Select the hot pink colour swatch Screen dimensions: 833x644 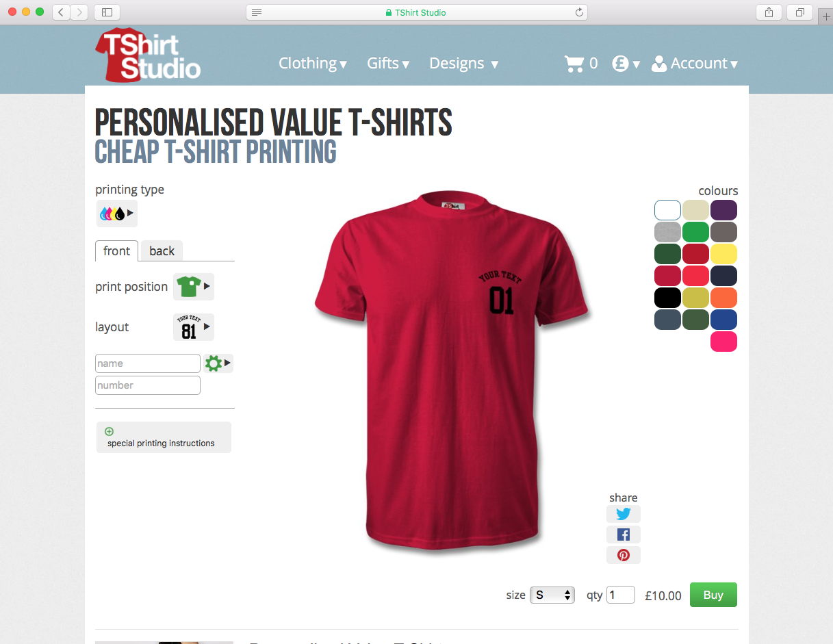(723, 342)
